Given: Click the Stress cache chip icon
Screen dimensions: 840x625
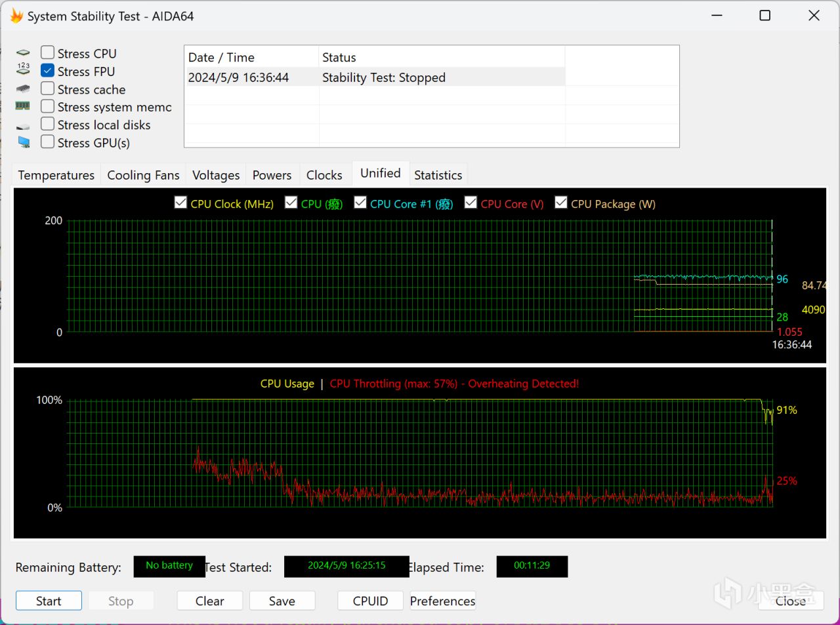Looking at the screenshot, I should [24, 89].
